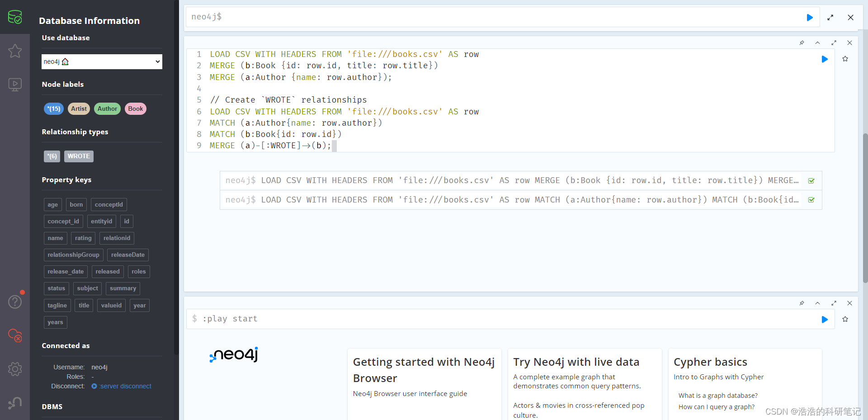Click the subject property key
Image resolution: width=868 pixels, height=420 pixels.
[x=87, y=288]
